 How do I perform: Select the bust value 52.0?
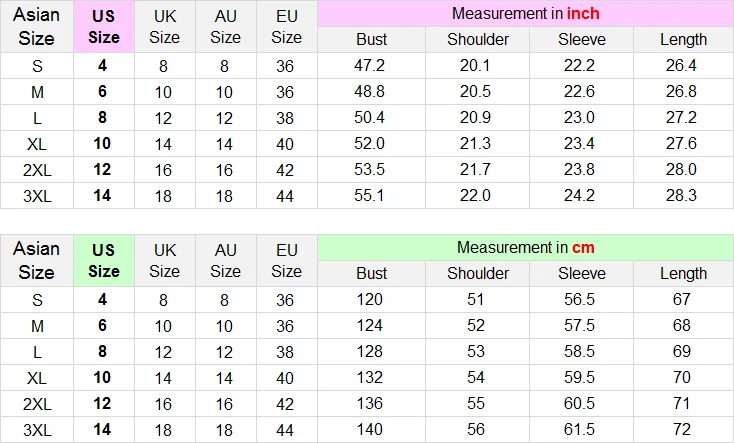(371, 143)
